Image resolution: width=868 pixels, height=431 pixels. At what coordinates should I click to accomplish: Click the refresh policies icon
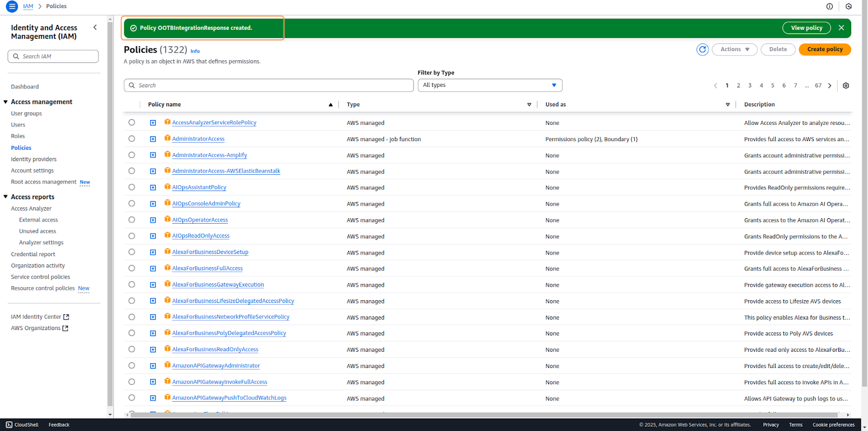coord(703,49)
